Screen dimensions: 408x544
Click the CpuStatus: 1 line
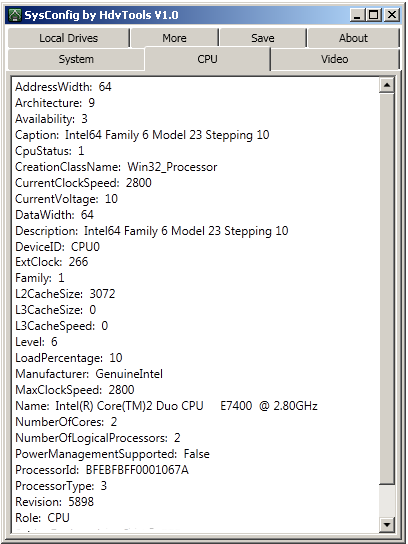point(50,151)
